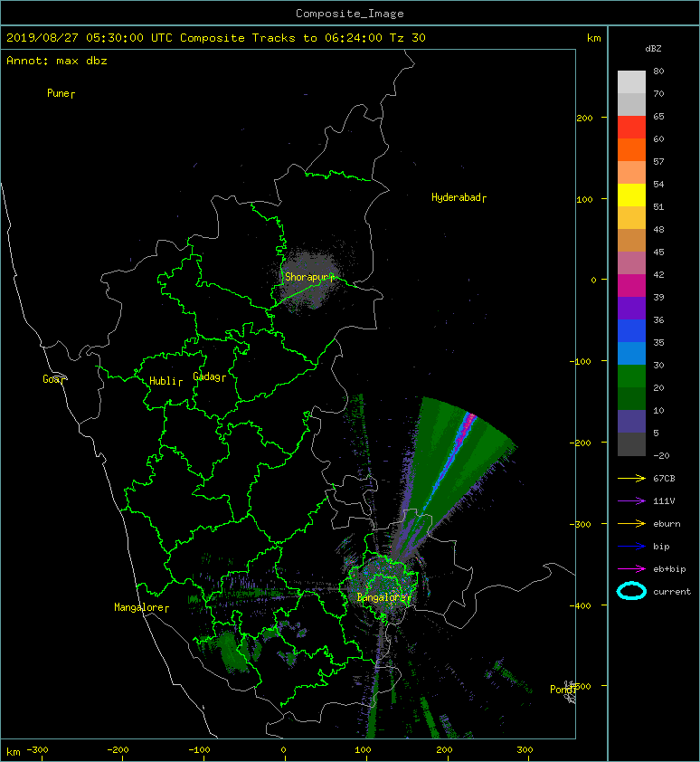
Task: Click the dBZ legend heading
Action: tap(653, 49)
